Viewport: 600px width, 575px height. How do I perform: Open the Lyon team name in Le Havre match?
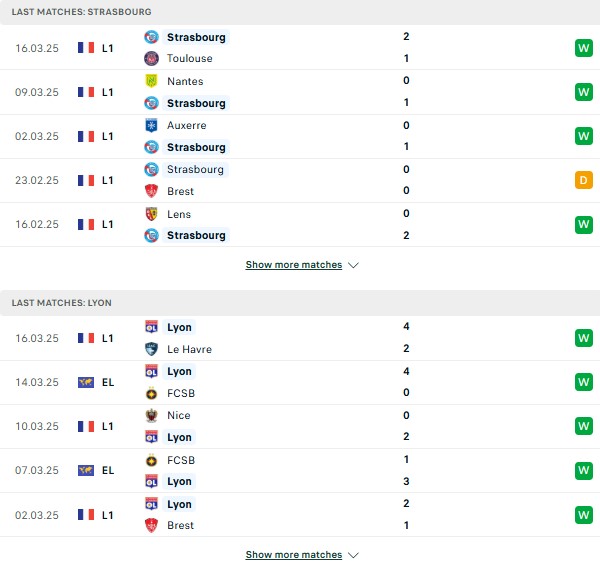pyautogui.click(x=179, y=327)
